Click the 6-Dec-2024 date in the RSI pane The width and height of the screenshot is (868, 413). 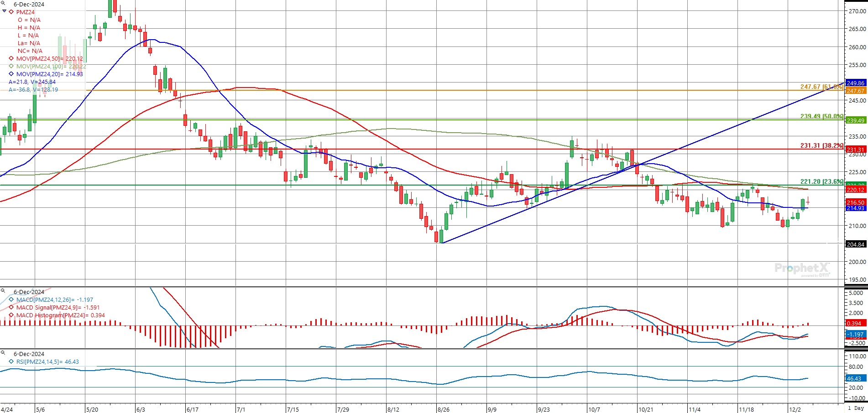click(x=29, y=354)
